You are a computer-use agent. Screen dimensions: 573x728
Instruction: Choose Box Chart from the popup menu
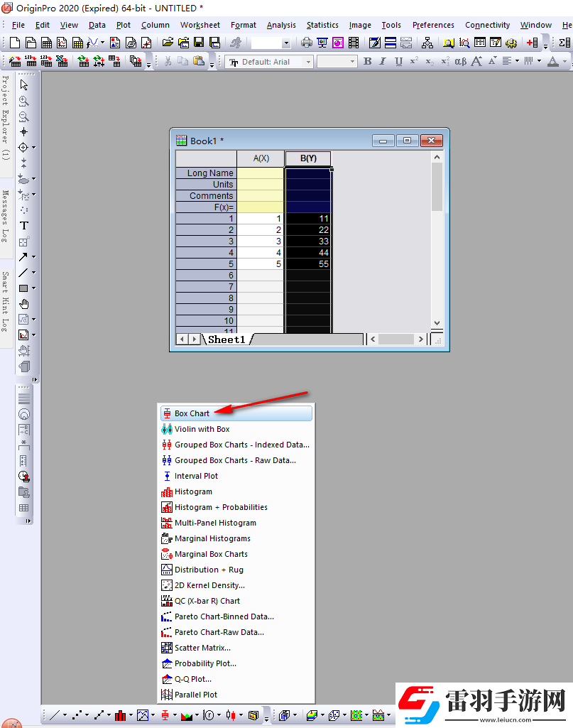point(192,413)
